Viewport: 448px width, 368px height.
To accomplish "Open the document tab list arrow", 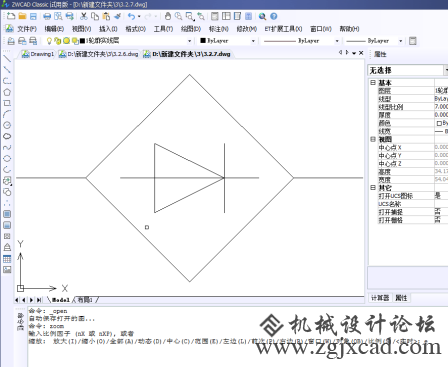I will pyautogui.click(x=354, y=53).
